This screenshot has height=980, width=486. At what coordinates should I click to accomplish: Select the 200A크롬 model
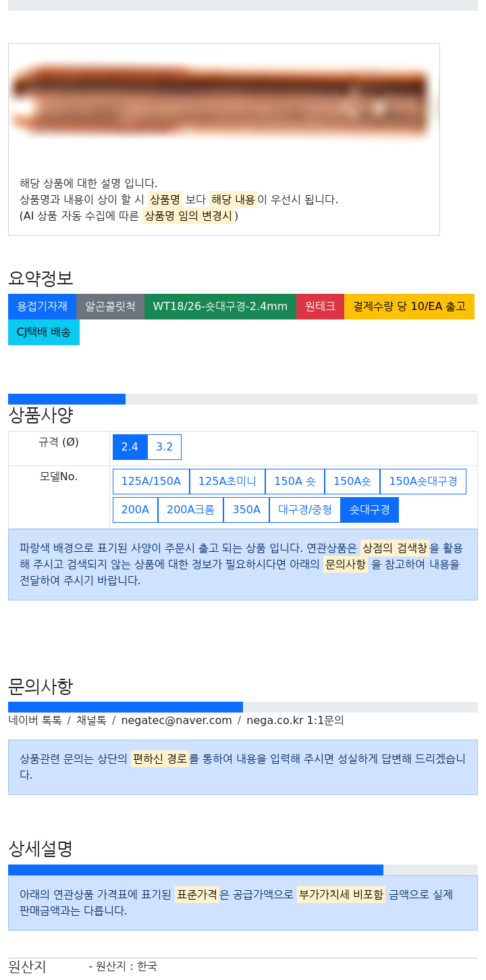click(x=190, y=510)
